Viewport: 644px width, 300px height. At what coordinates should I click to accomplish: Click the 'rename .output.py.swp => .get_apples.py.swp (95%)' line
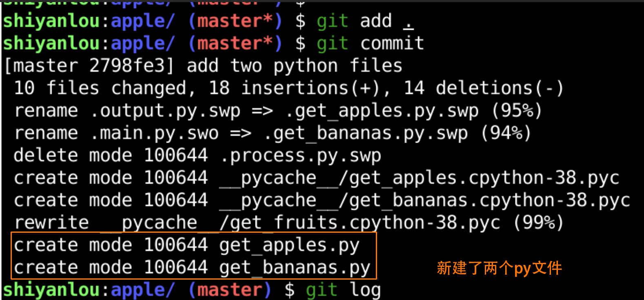(x=278, y=111)
